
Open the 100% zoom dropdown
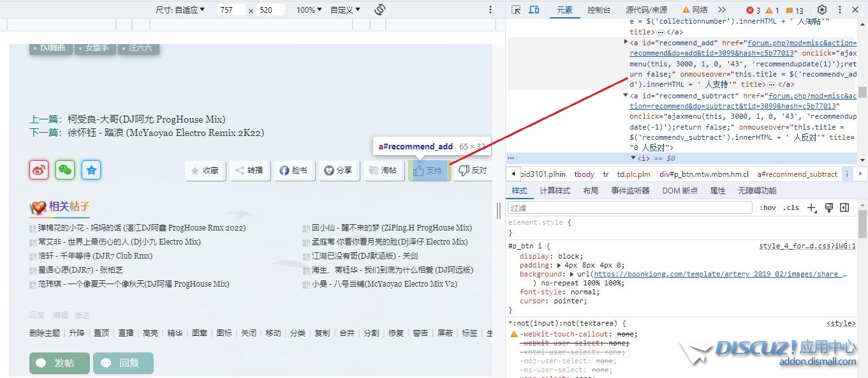point(309,10)
